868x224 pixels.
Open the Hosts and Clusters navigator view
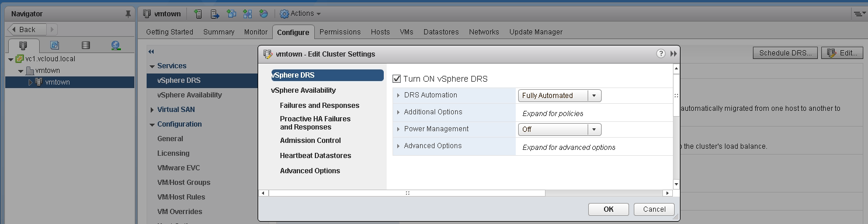pyautogui.click(x=23, y=45)
